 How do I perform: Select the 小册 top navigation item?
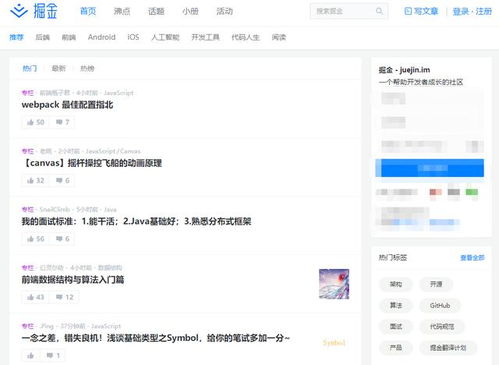click(x=190, y=11)
